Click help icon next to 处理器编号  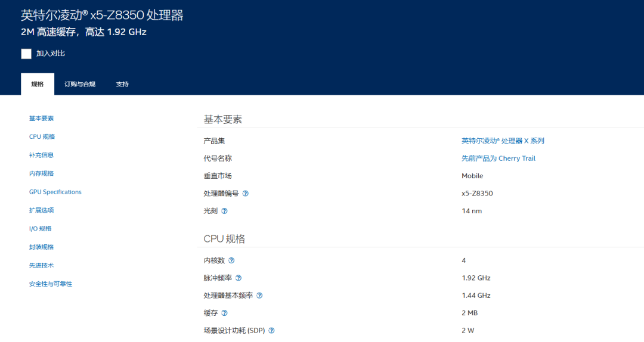pyautogui.click(x=246, y=194)
